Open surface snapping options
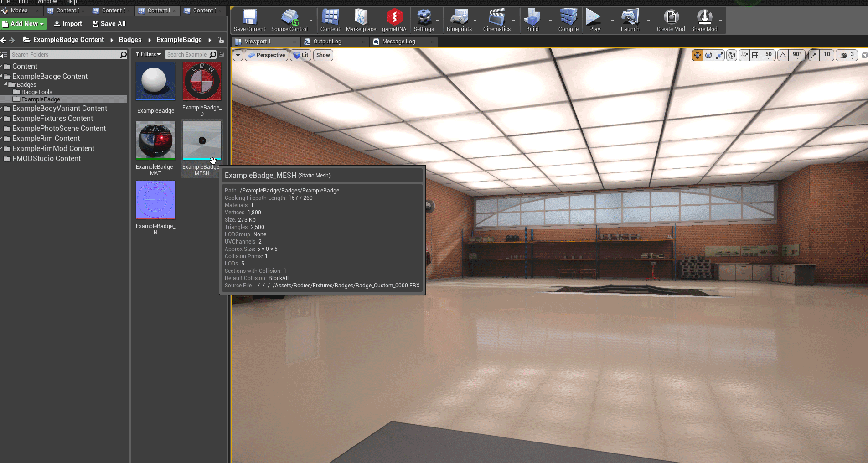This screenshot has width=868, height=463. point(744,55)
